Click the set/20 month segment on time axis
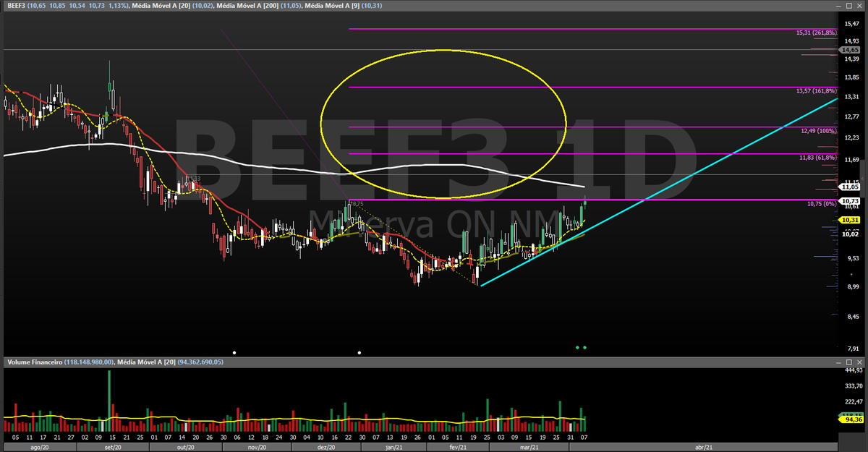The height and width of the screenshot is (452, 868). tap(113, 447)
